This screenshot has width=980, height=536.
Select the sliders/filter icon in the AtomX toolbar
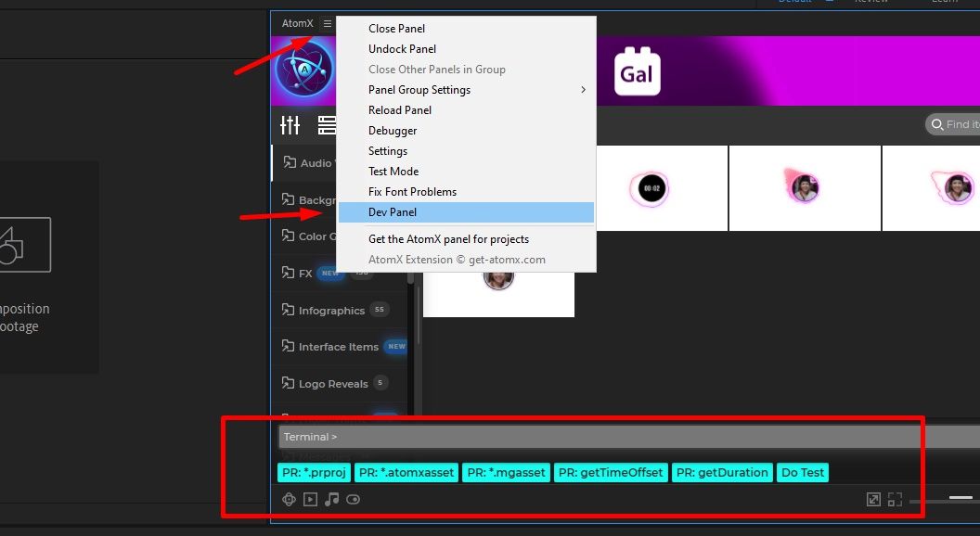pyautogui.click(x=290, y=124)
